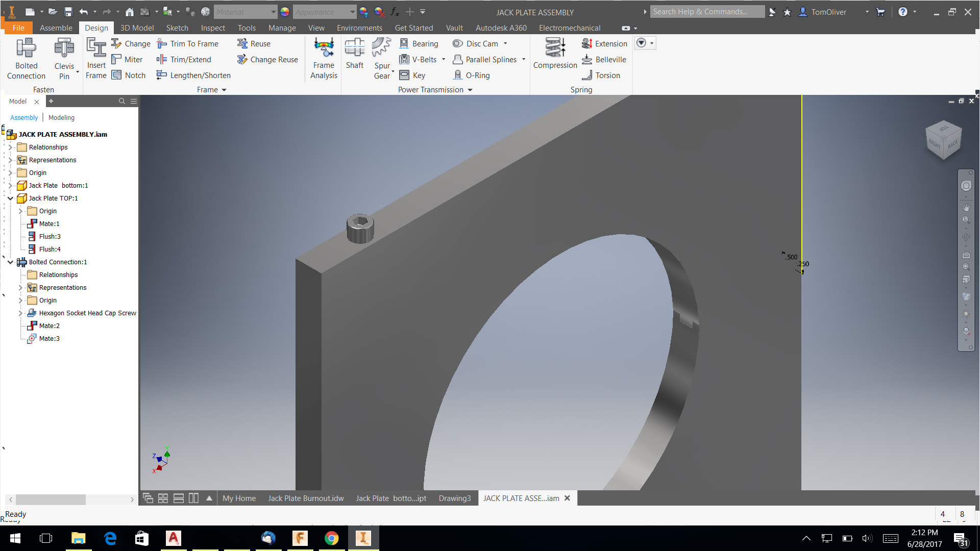Open the Action Center notifications
Image resolution: width=980 pixels, height=551 pixels.
961,539
